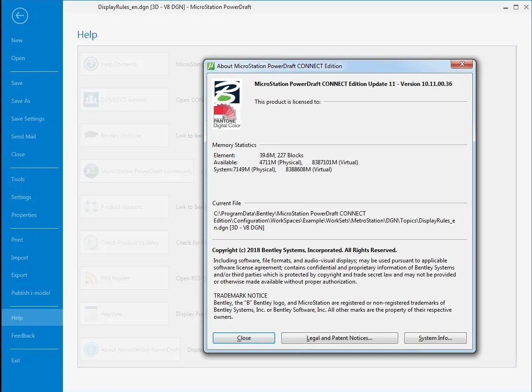Image resolution: width=532 pixels, height=392 pixels.
Task: Select New in the backstage menu
Action: 17,40
